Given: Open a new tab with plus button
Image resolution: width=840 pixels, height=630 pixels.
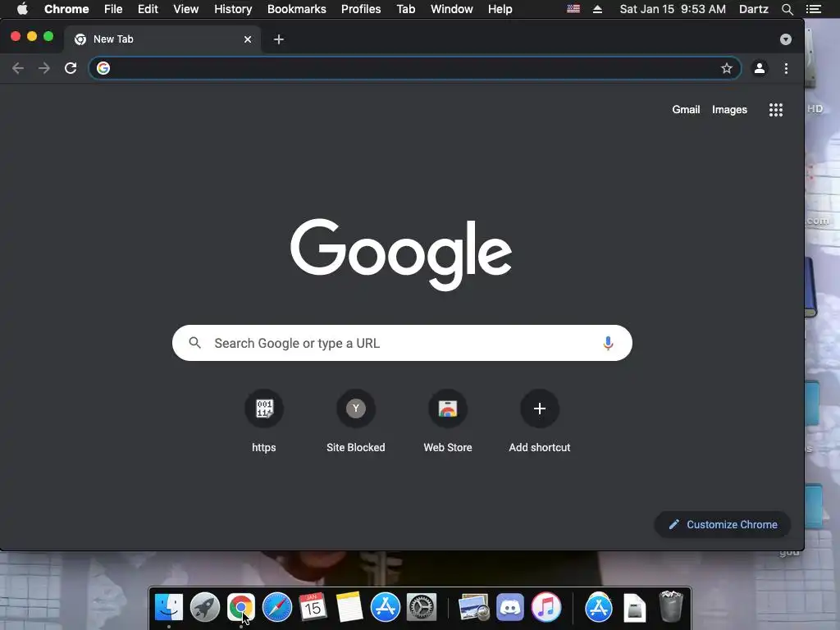Looking at the screenshot, I should [x=279, y=39].
